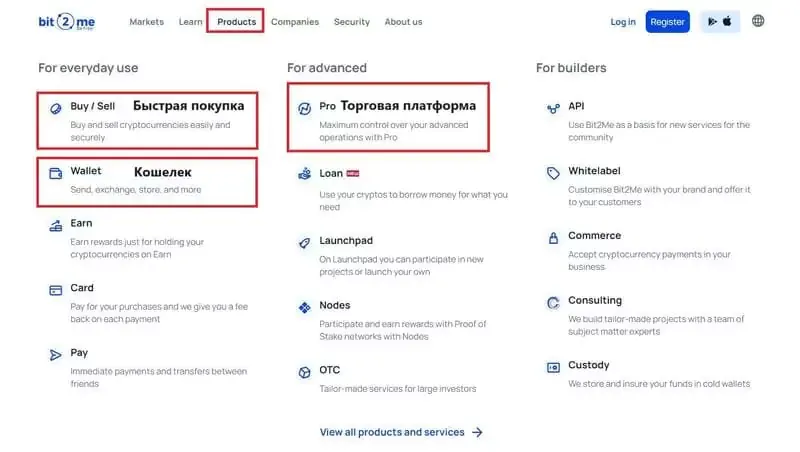Click the Launchpad rocket icon

pyautogui.click(x=305, y=243)
